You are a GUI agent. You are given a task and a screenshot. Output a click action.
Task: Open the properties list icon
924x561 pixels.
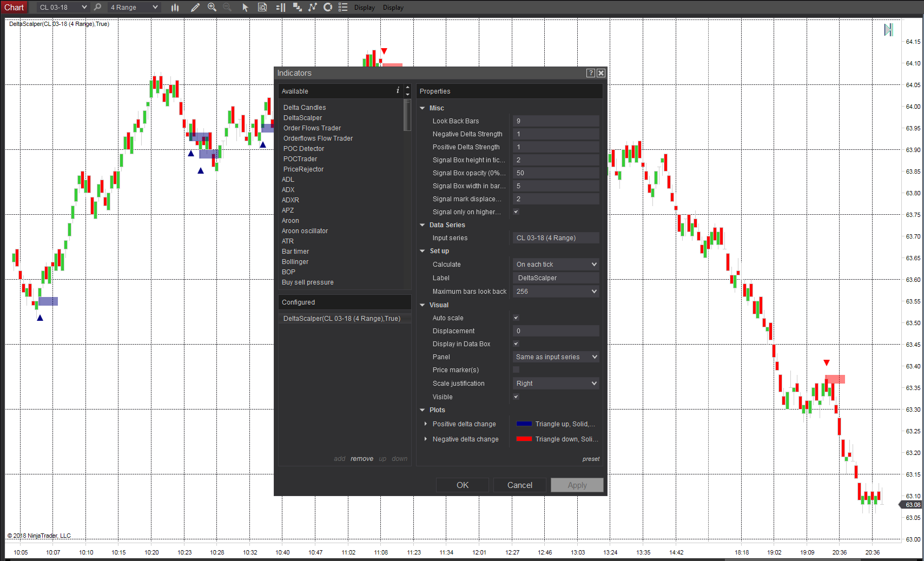[x=342, y=7]
